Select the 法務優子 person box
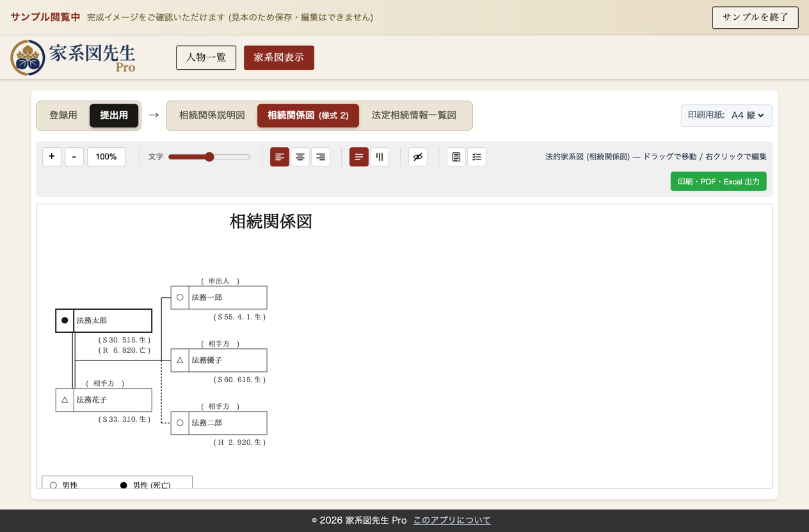The height and width of the screenshot is (532, 809). click(x=219, y=360)
